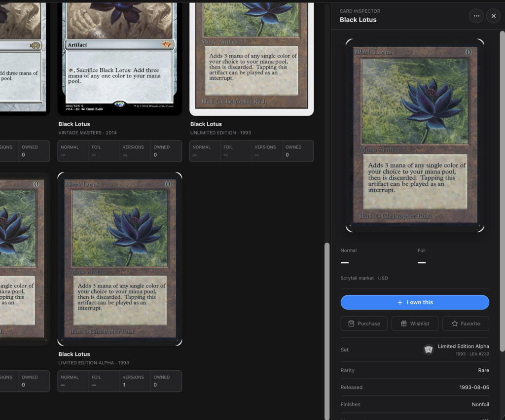Click the inspector panel vertical scrollbar
This screenshot has width=505, height=420.
[x=503, y=191]
